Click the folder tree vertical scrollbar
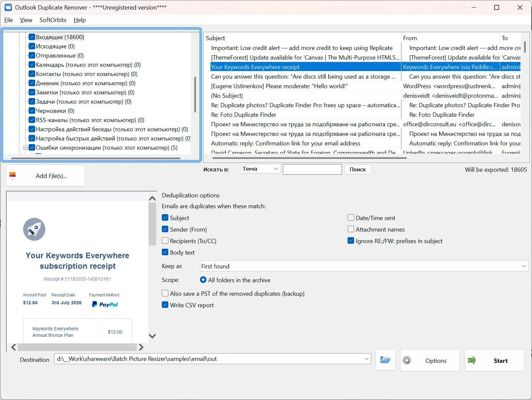This screenshot has height=400, width=532. click(x=195, y=94)
